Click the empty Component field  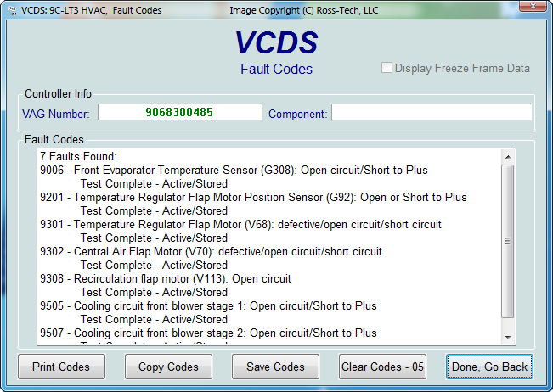tap(432, 112)
